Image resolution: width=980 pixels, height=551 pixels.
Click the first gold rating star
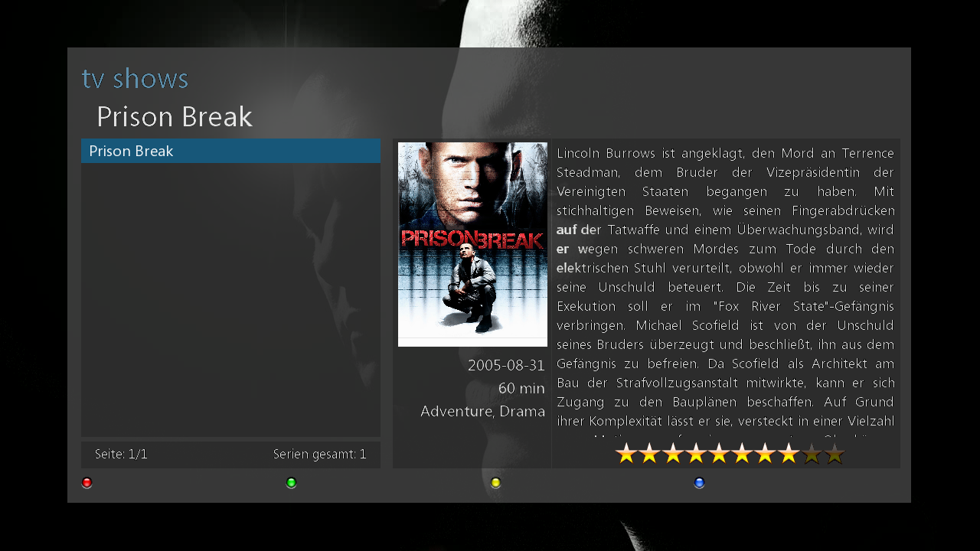[x=626, y=454]
